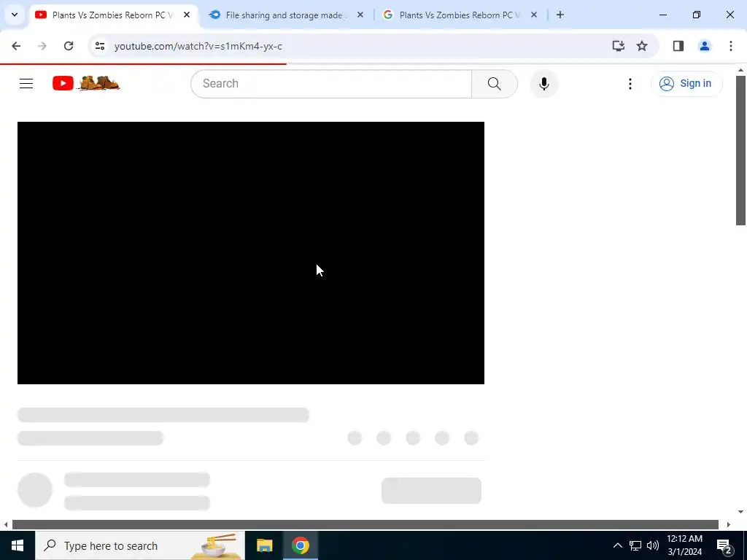Screen dimensions: 747x560
Task: Expand the tab search dropdown arrow
Action: tap(15, 15)
